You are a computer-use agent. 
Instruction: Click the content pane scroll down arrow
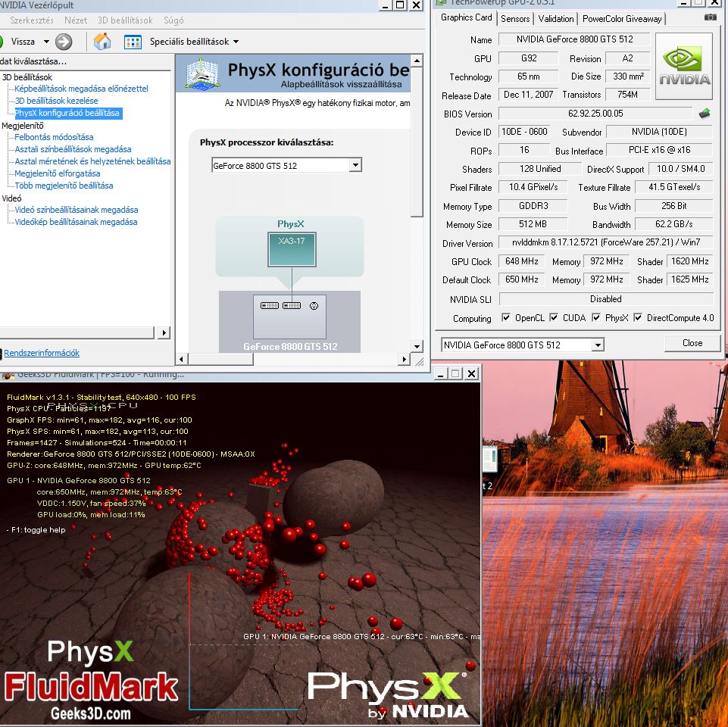click(417, 346)
